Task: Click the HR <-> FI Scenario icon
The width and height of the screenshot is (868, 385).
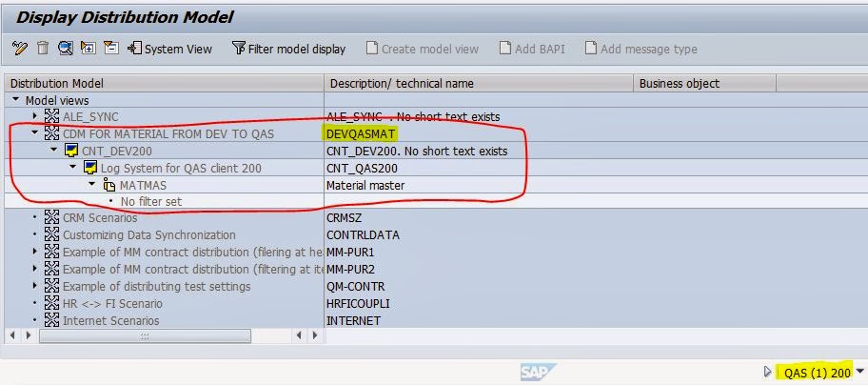Action: [x=51, y=303]
